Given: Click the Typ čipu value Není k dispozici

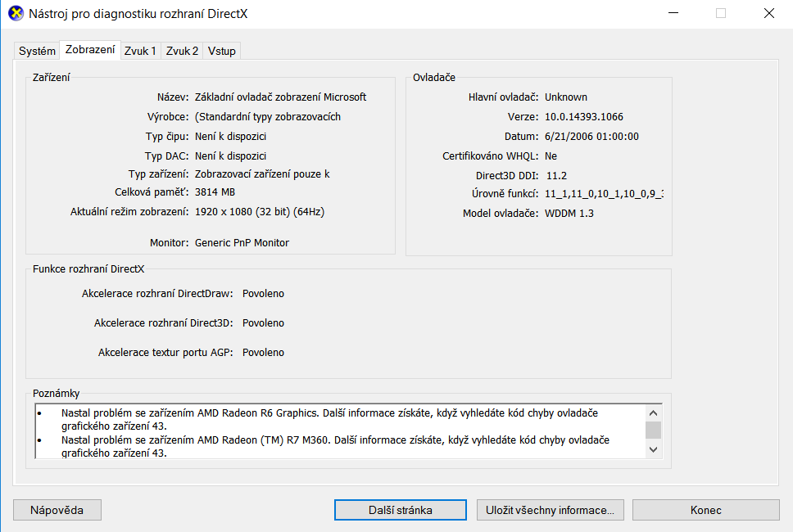Looking at the screenshot, I should coord(230,137).
